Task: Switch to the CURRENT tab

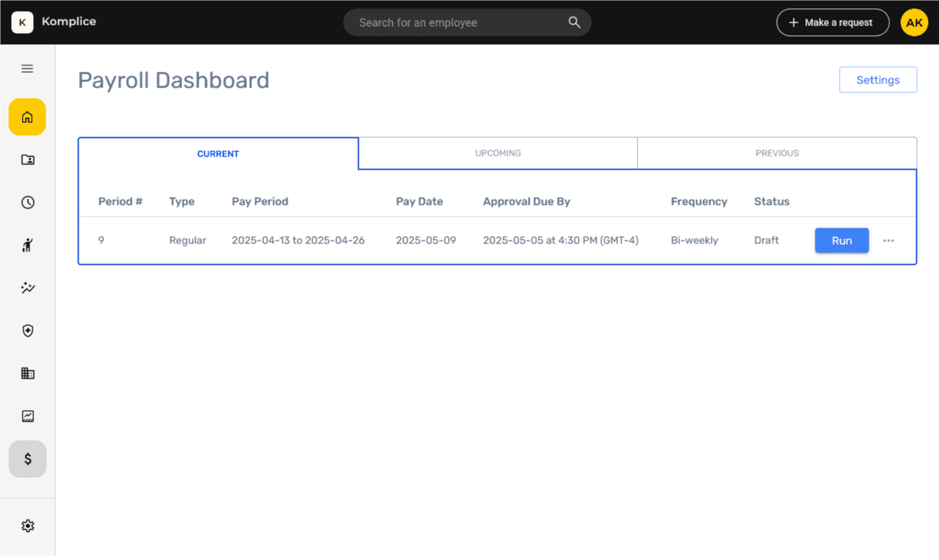Action: point(218,154)
